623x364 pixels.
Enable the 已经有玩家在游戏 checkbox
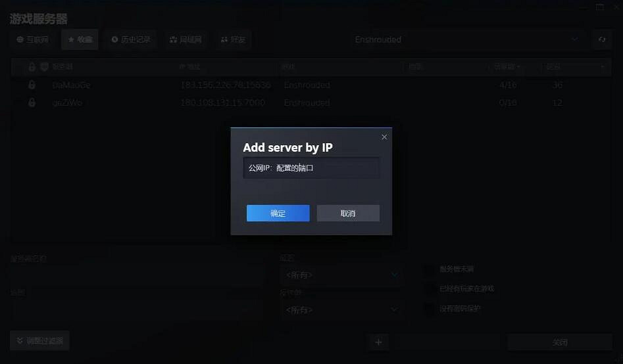click(x=430, y=288)
